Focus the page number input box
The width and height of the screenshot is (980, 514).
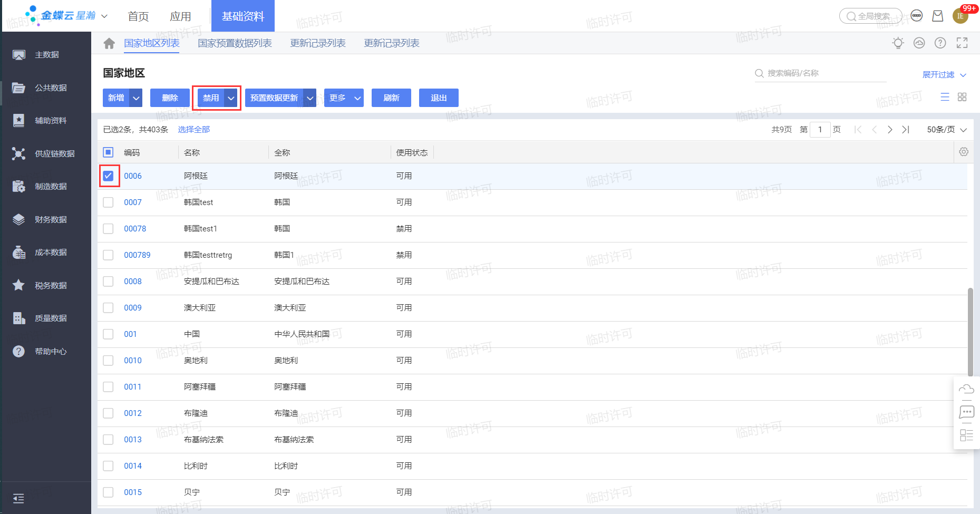pos(820,130)
